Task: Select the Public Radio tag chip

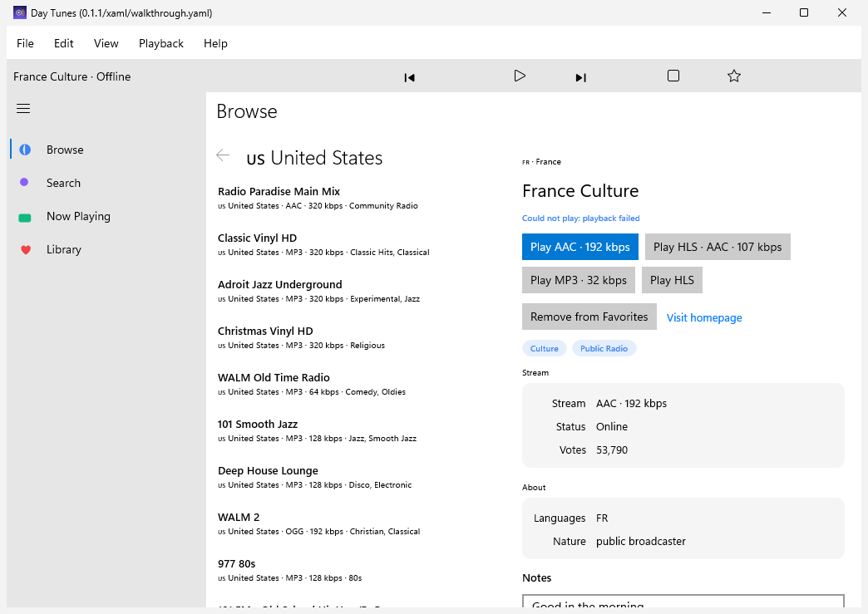Action: click(x=604, y=348)
